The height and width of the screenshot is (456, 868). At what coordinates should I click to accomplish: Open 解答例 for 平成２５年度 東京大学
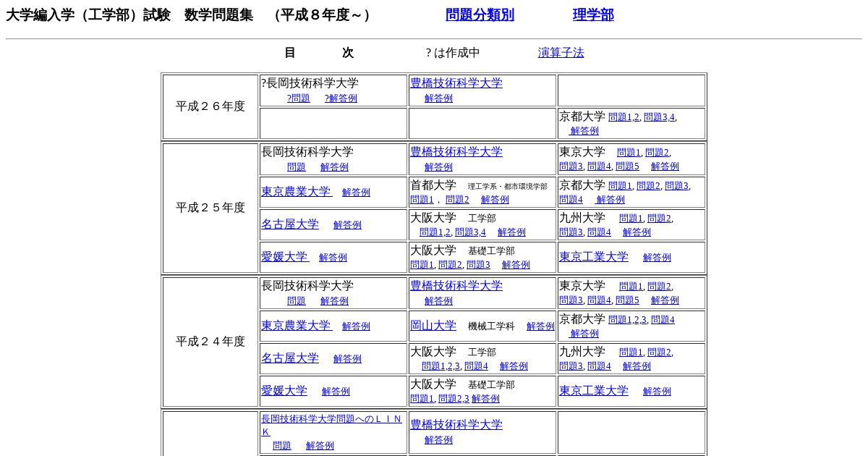point(665,166)
